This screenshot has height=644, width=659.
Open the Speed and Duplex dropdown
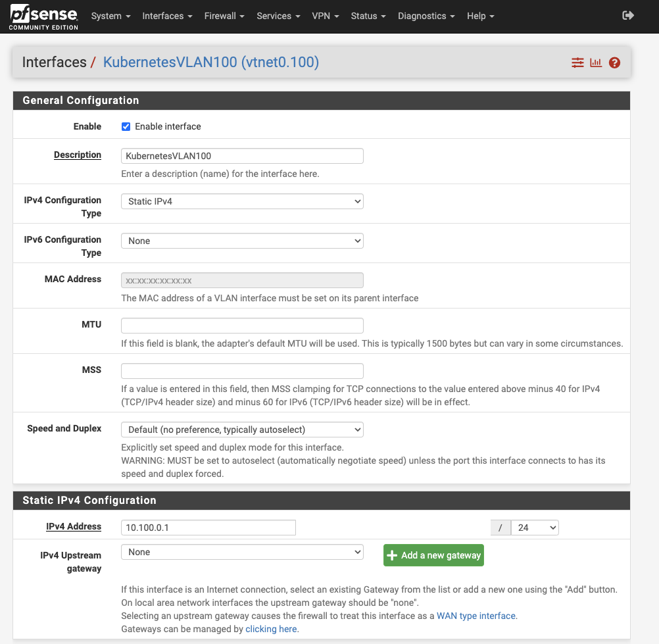242,429
